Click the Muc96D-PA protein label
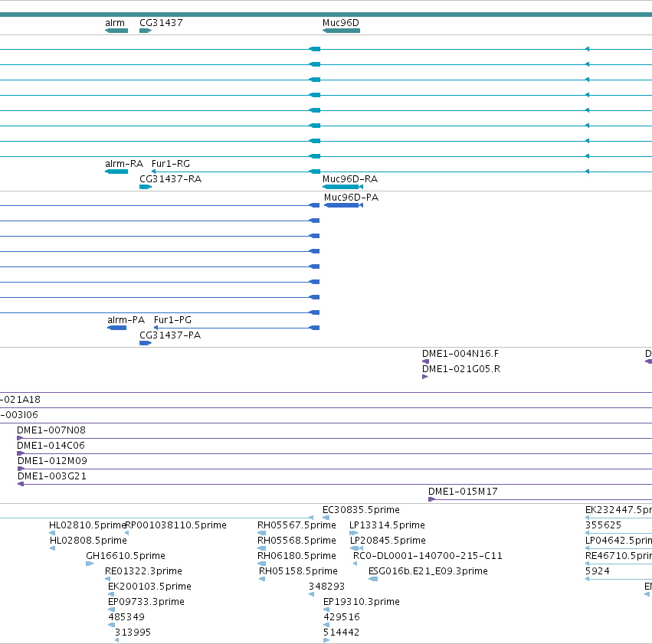The image size is (652, 644). 352,198
